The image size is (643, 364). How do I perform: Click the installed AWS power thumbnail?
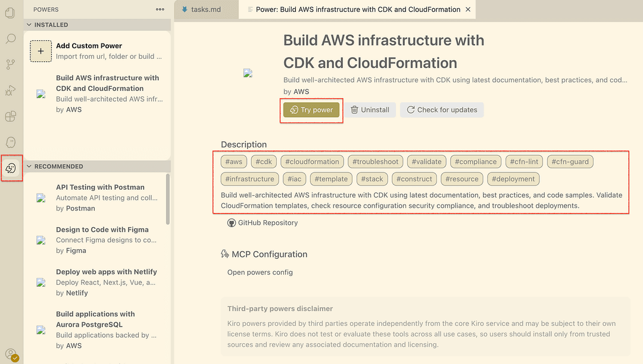[40, 94]
